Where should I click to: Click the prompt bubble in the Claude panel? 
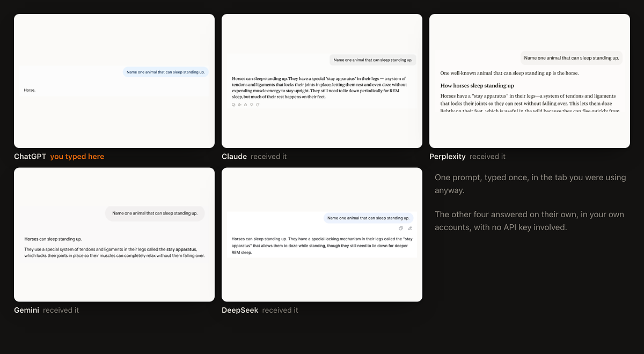click(373, 60)
